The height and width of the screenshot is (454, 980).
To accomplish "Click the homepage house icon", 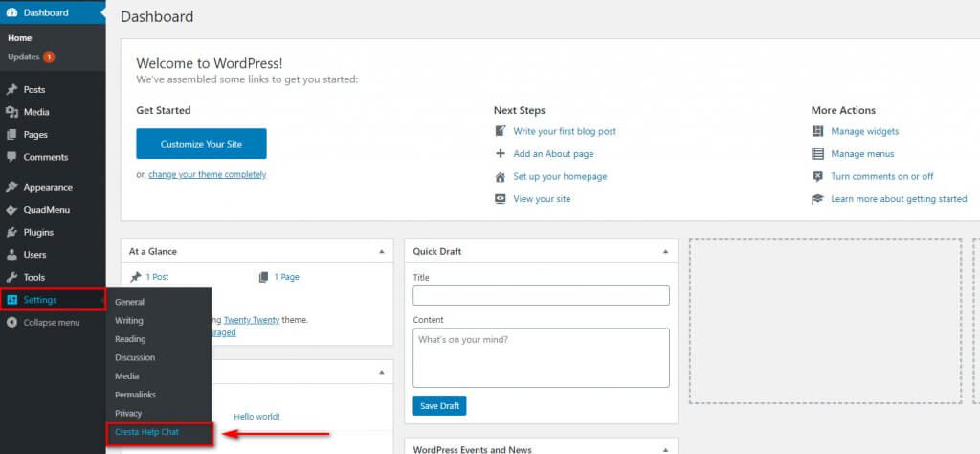I will pyautogui.click(x=500, y=177).
